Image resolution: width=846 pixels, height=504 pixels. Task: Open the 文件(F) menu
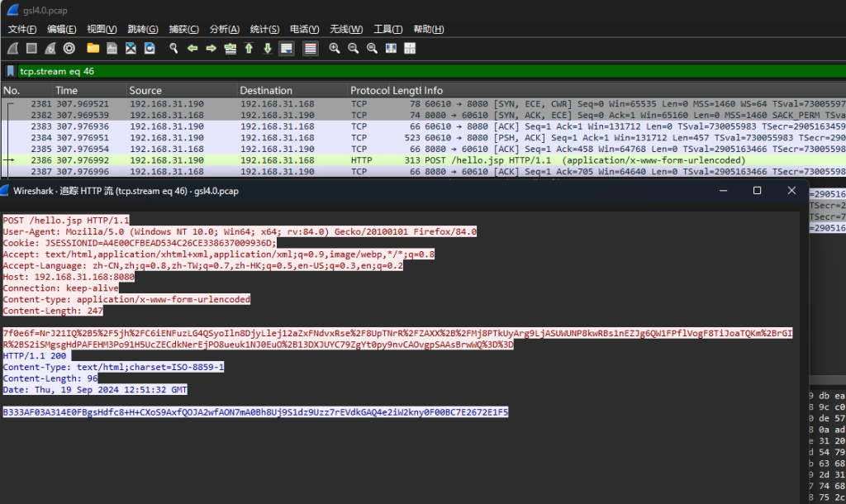[x=22, y=30]
